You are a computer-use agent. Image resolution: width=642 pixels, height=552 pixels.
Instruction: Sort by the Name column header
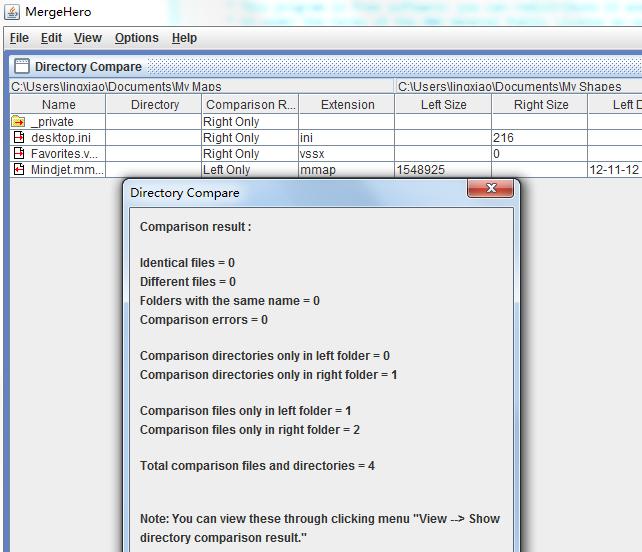(58, 105)
